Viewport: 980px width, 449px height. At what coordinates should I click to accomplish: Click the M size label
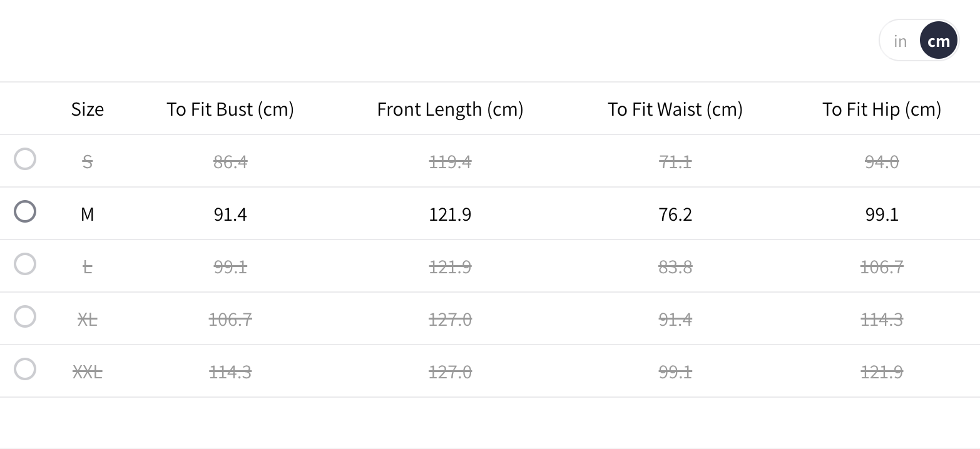click(x=88, y=214)
